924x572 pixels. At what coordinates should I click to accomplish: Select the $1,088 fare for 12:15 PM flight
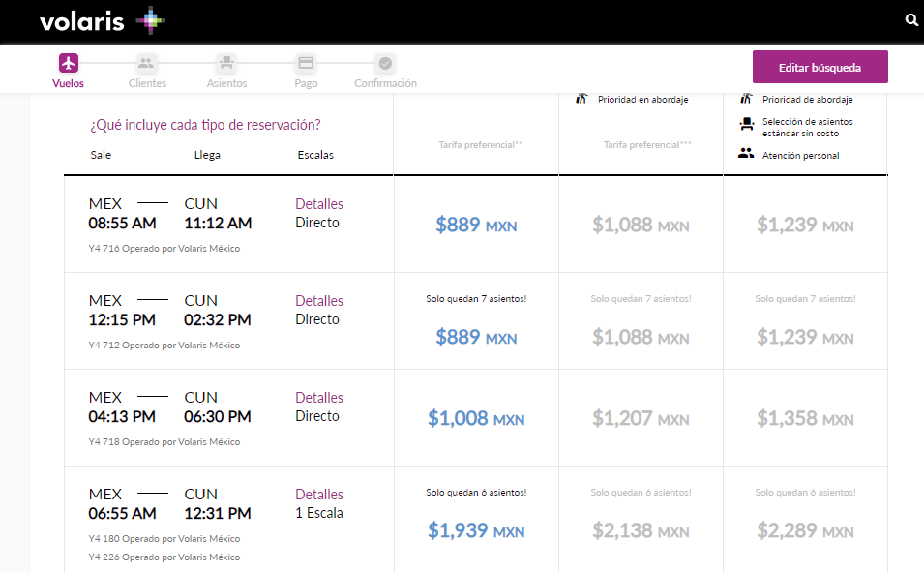pos(641,338)
